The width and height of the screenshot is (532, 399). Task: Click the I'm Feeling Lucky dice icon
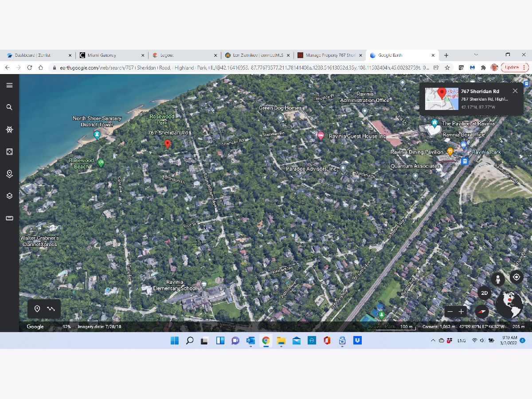(x=9, y=152)
